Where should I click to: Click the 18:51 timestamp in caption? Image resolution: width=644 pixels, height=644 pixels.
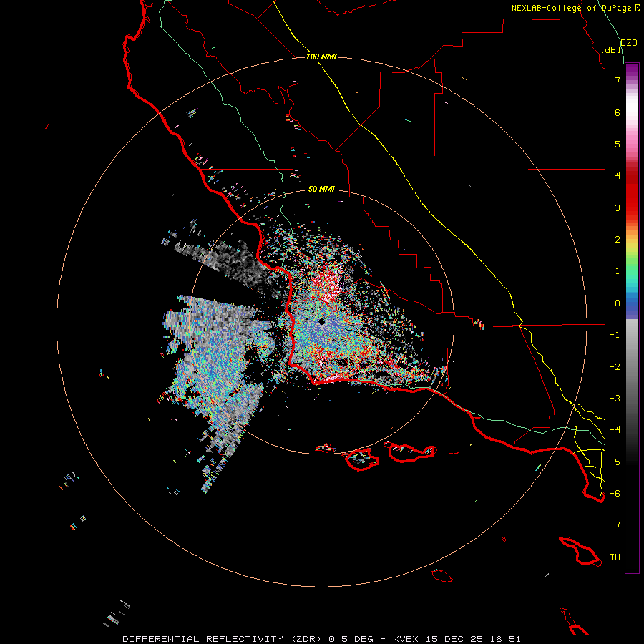(505, 639)
